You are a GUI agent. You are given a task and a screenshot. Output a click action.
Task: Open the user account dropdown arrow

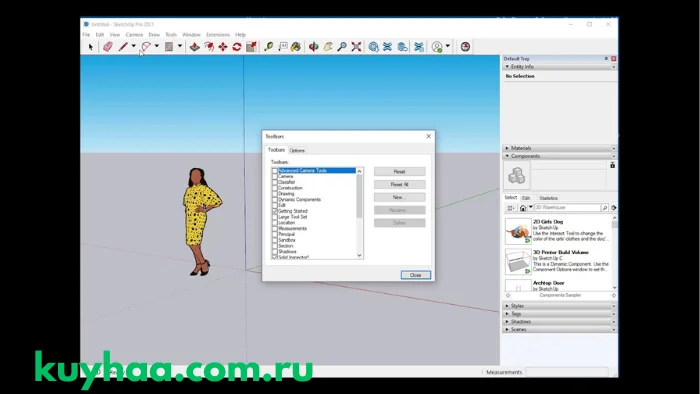click(x=447, y=46)
